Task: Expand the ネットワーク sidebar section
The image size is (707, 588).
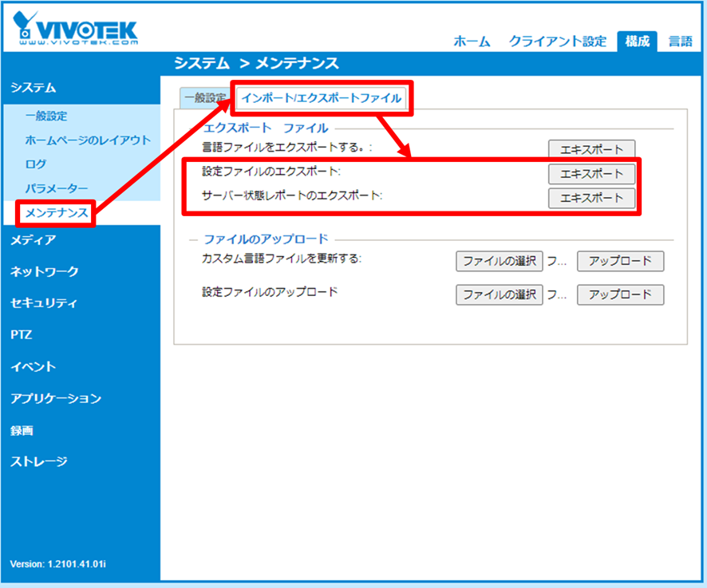Action: pyautogui.click(x=44, y=272)
